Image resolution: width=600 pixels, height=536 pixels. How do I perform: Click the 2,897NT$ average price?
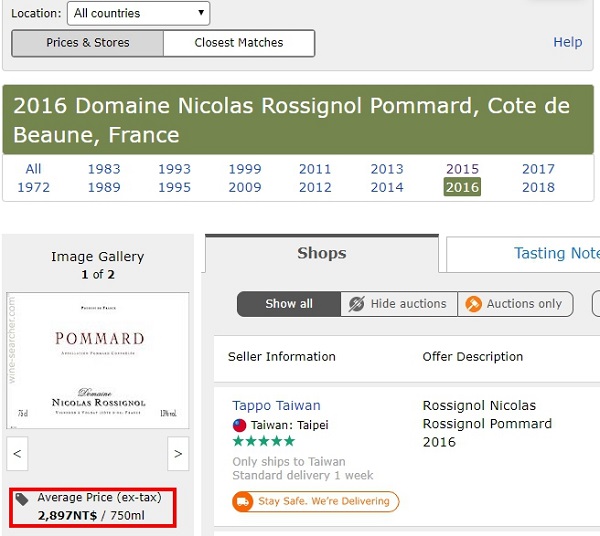pyautogui.click(x=67, y=515)
